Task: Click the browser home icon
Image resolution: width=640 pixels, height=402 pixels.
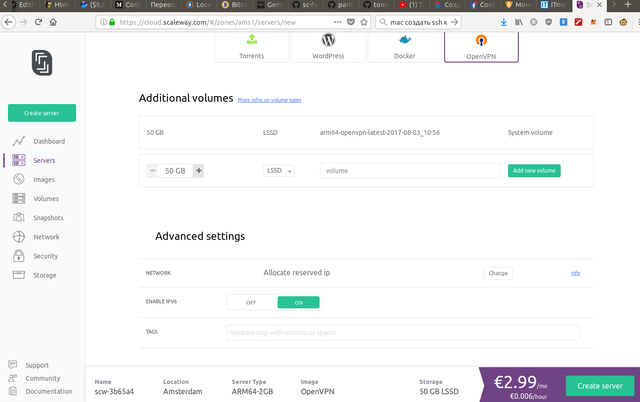Action: point(53,22)
